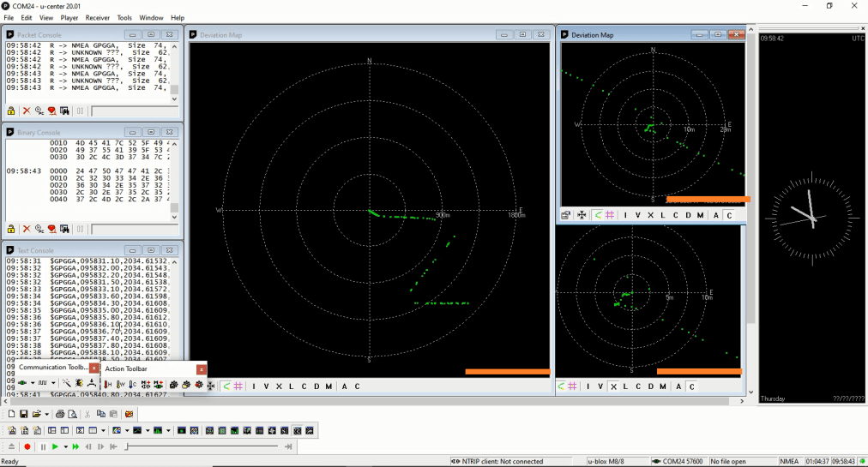868x467 pixels.
Task: Clear the Binary Console with red X icon
Action: click(x=27, y=229)
